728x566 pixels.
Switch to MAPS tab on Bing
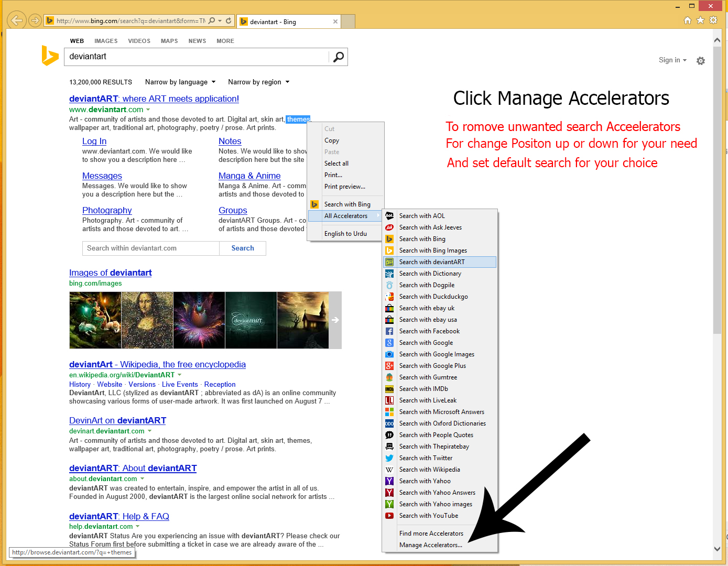click(x=169, y=41)
